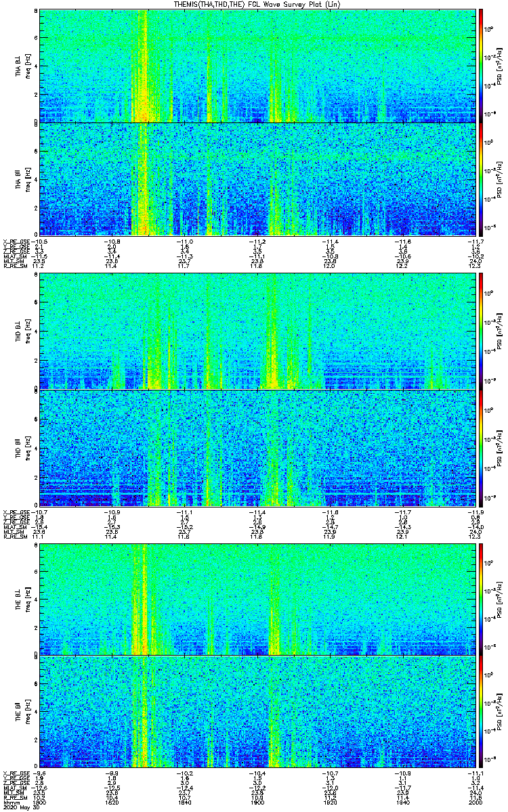This screenshot has width=508, height=812.
Task: Click the '1800' time tick label
Action: (x=39, y=803)
